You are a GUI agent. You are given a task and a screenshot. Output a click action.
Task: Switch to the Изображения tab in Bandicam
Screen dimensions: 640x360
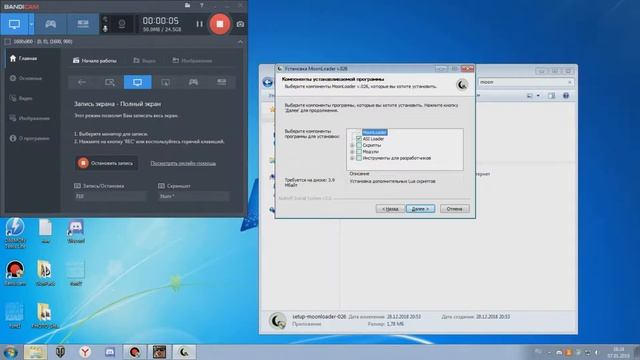pyautogui.click(x=192, y=60)
